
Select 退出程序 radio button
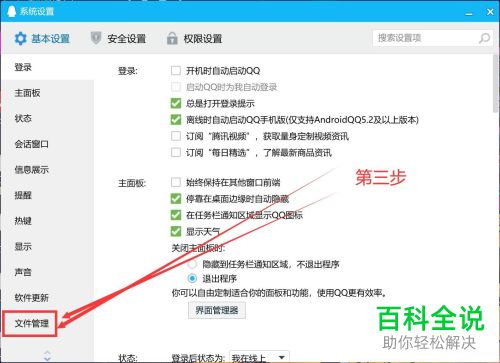click(192, 278)
